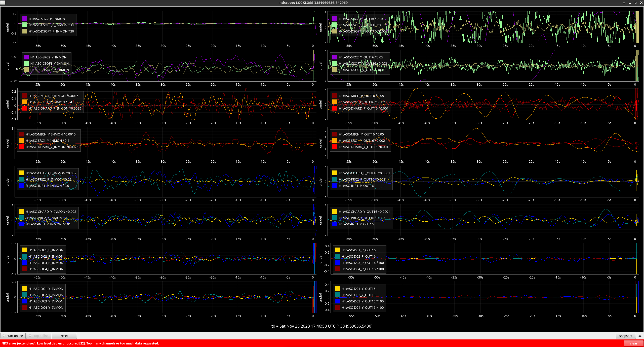
Task: Click the red DHARD_Y_OUT16 legend swatch
Action: pyautogui.click(x=335, y=147)
